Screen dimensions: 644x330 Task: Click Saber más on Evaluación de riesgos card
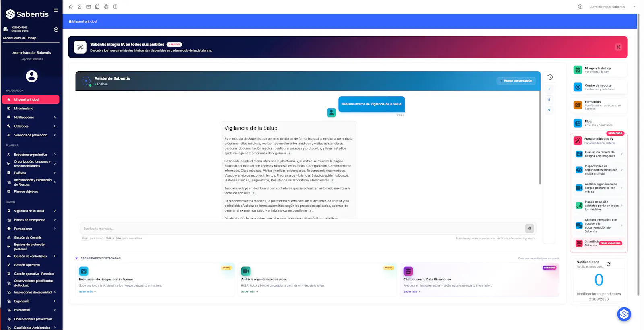click(87, 291)
